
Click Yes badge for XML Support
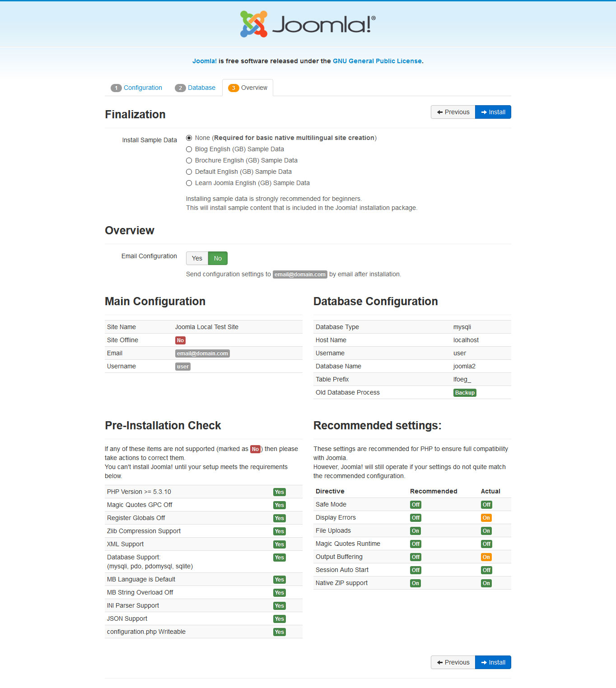[x=280, y=544]
